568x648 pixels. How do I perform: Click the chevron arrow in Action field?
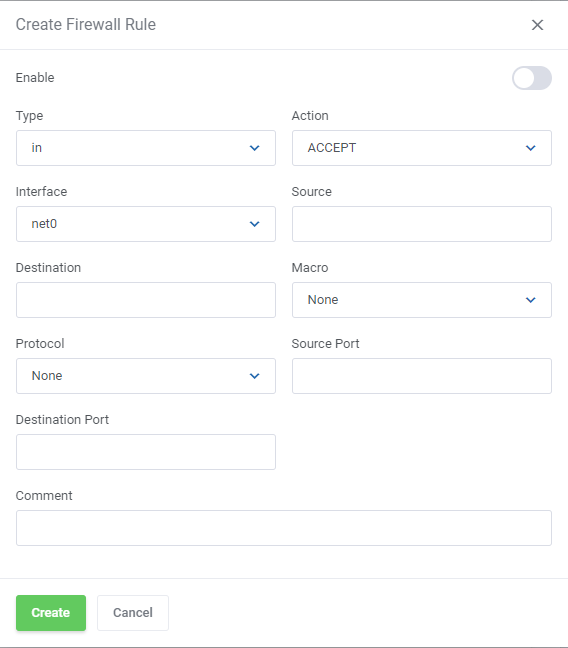coord(531,148)
